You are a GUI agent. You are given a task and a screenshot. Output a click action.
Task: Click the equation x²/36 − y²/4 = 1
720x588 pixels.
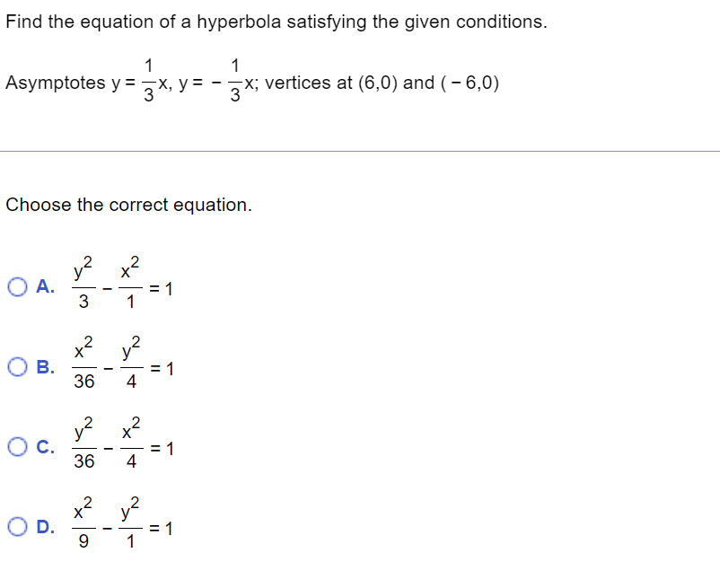click(x=121, y=366)
